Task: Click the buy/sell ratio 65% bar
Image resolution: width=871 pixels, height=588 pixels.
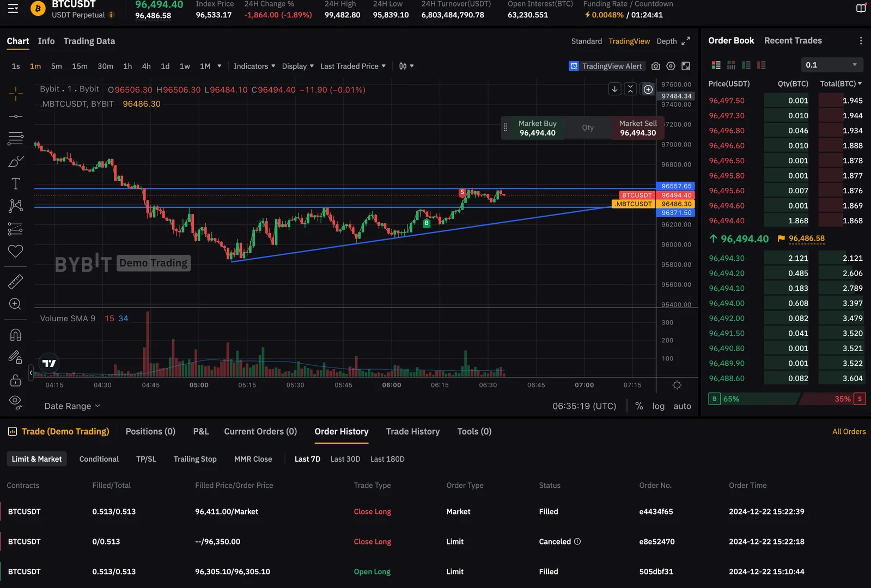Action: tap(754, 399)
